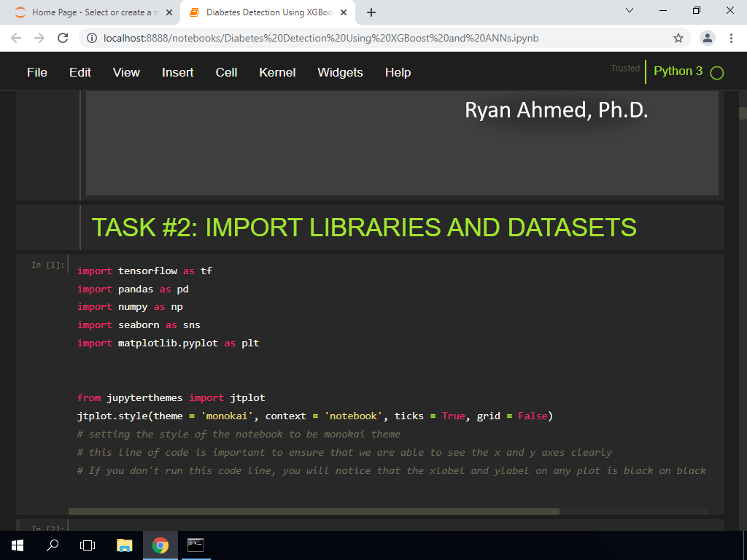
Task: Click the 'from jupyterthemes import jtplot' line
Action: point(171,397)
